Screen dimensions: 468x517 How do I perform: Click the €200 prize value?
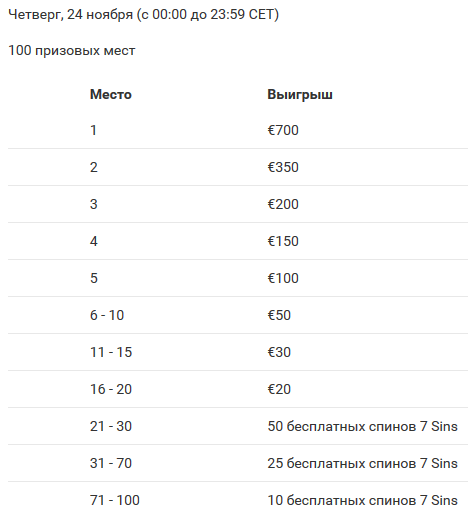coord(283,204)
